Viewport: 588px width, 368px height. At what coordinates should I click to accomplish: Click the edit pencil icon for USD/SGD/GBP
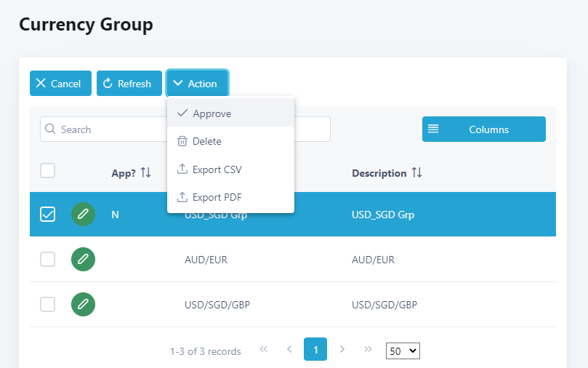[83, 304]
